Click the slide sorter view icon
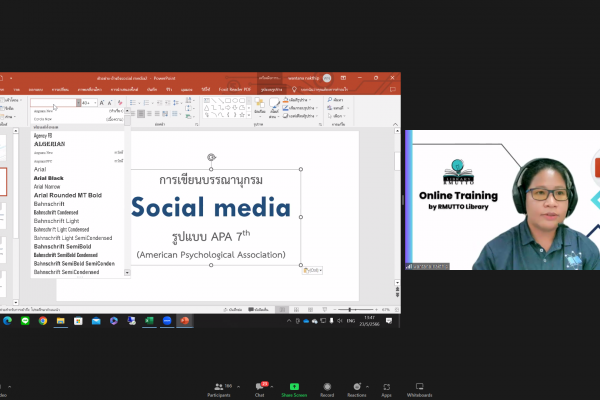This screenshot has height=400, width=600. coord(296,309)
